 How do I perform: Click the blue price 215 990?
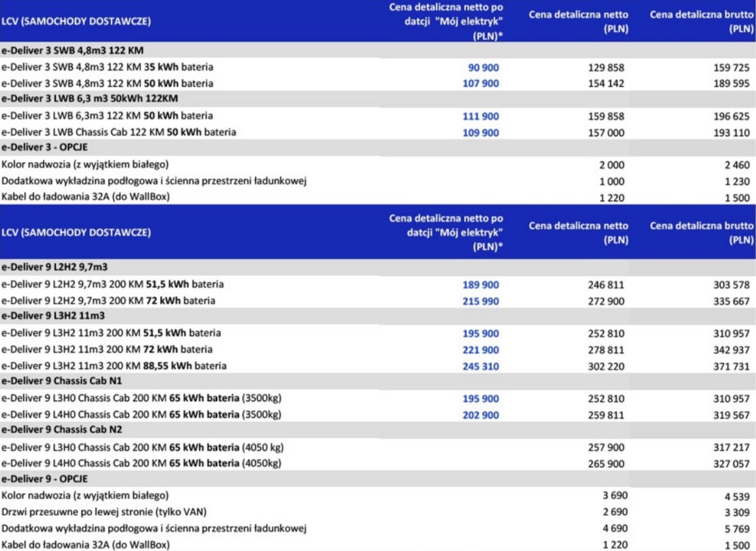pyautogui.click(x=480, y=300)
